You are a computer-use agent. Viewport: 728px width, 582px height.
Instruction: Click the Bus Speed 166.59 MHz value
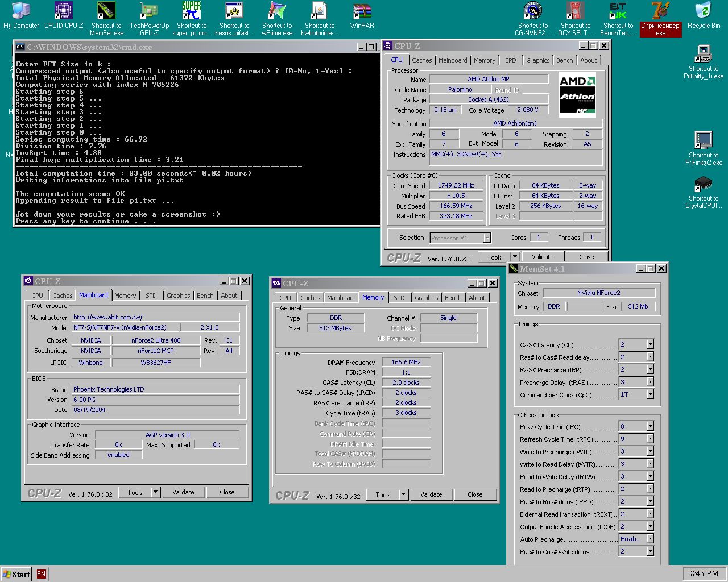[x=456, y=206]
